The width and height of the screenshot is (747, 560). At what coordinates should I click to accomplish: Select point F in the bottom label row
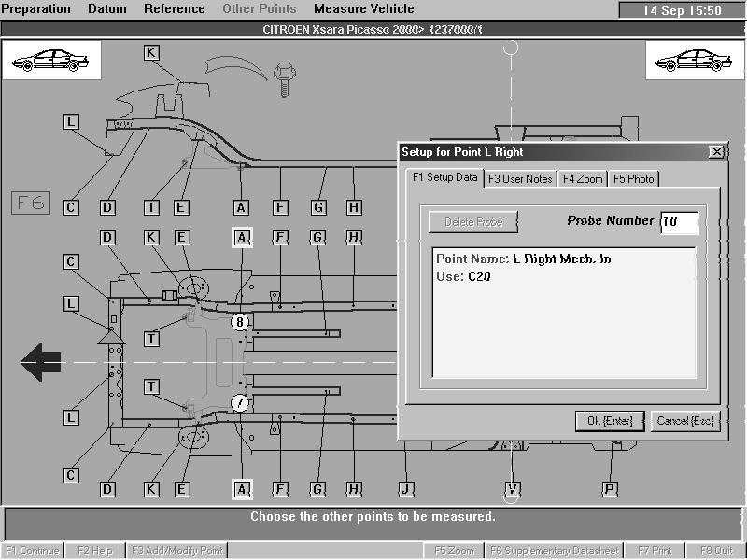pos(280,489)
